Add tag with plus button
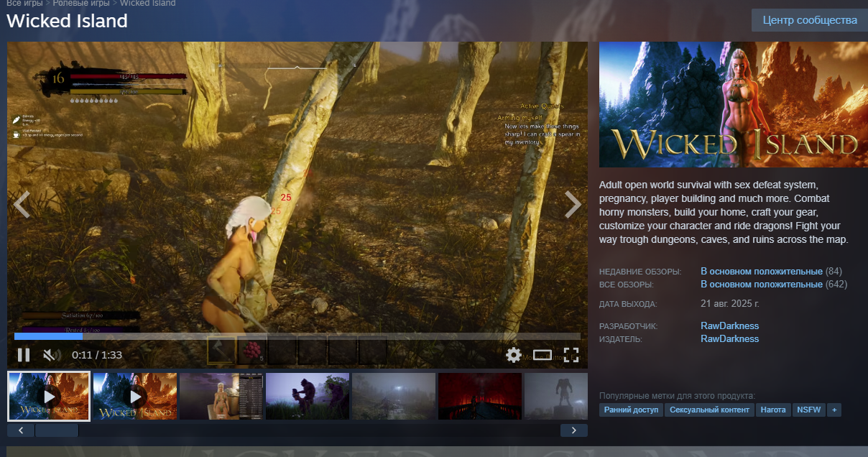Image resolution: width=868 pixels, height=457 pixels. tap(834, 410)
